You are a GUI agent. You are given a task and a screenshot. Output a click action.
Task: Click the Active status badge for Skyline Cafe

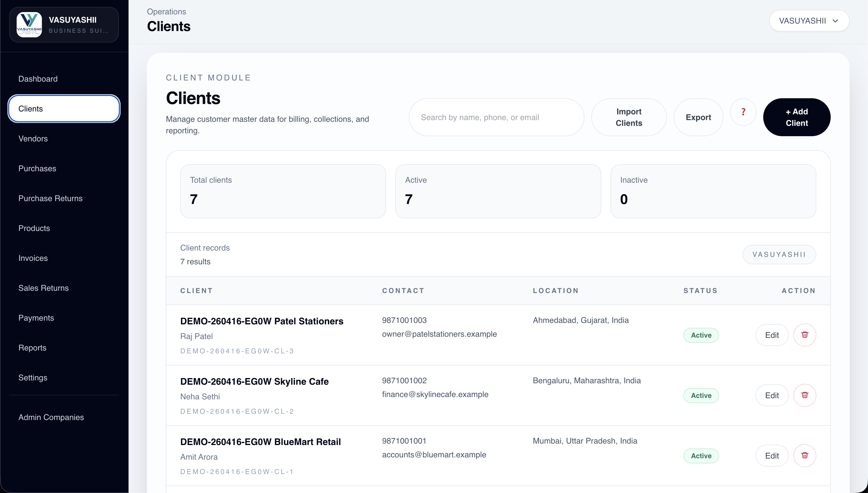tap(701, 396)
